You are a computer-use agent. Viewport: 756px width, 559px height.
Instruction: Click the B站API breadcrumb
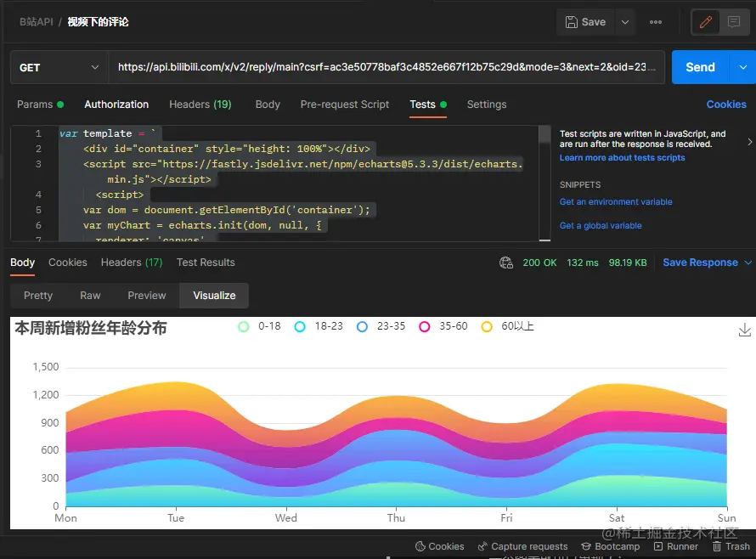(37, 22)
